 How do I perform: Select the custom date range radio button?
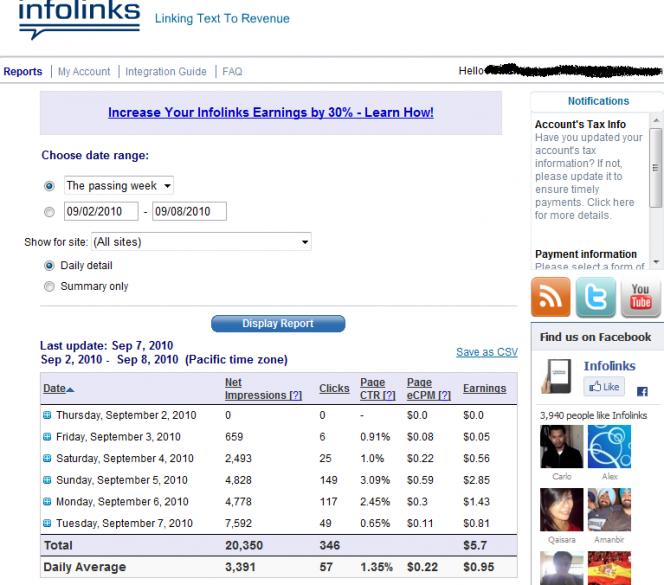(x=49, y=212)
